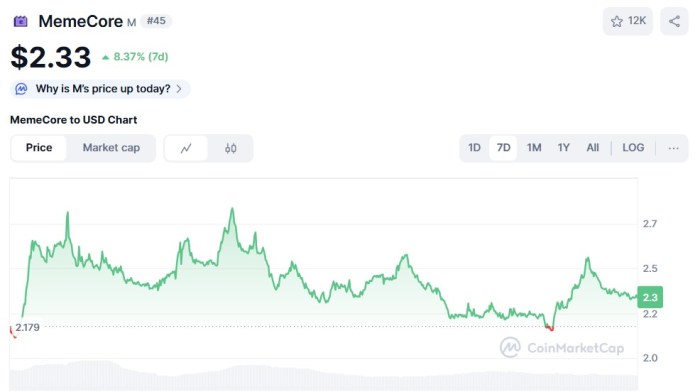Open more chart options ellipsis
Image resolution: width=700 pixels, height=392 pixels.
click(673, 148)
